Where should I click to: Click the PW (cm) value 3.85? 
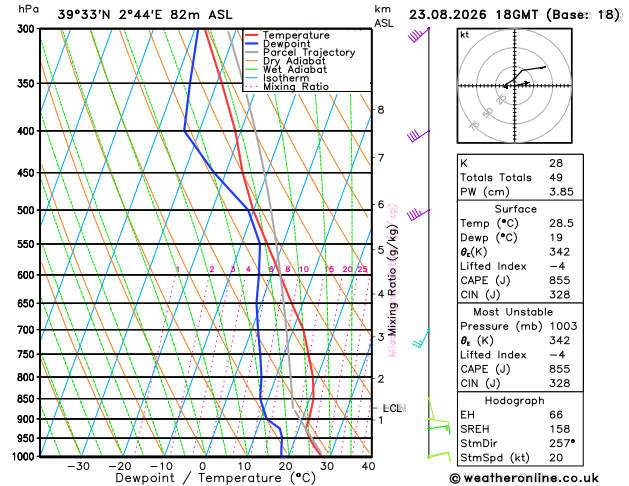pyautogui.click(x=561, y=192)
